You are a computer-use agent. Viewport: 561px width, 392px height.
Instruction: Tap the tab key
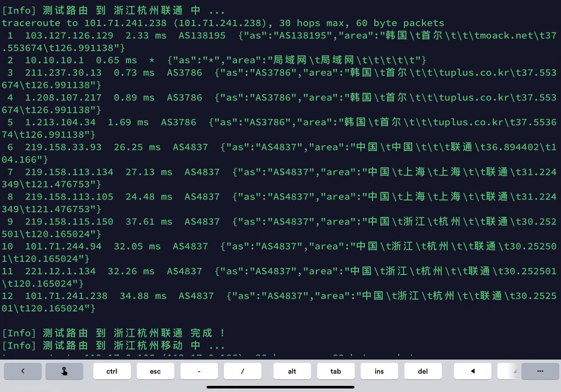click(336, 371)
